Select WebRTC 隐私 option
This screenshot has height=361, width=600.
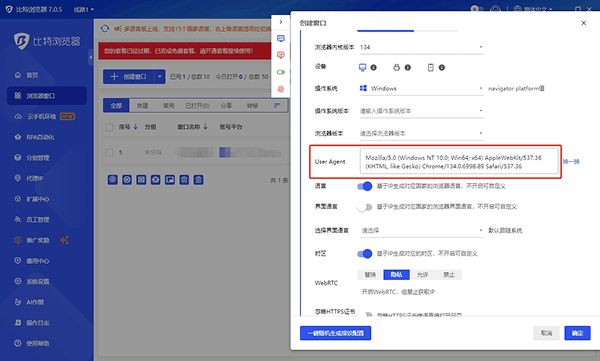396,275
